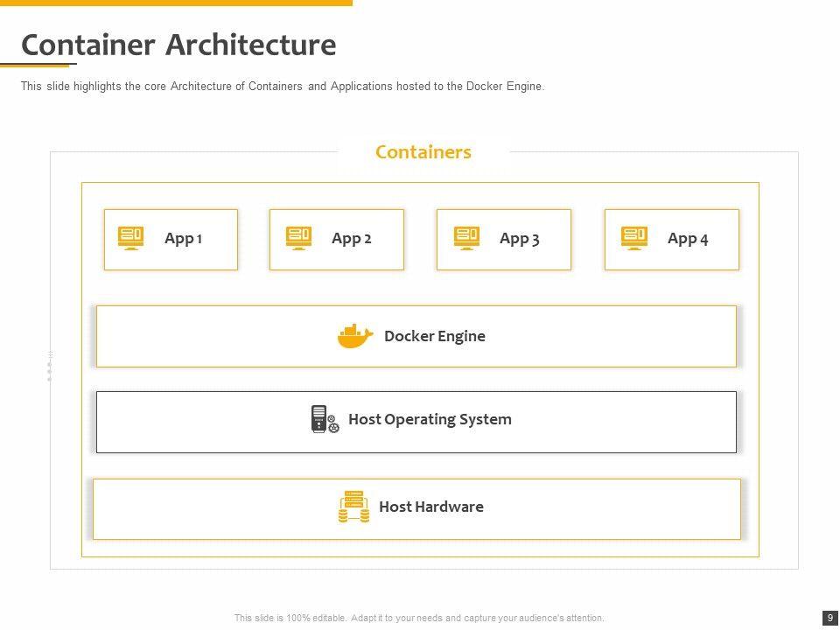840x630 pixels.
Task: Click the slide number 9 badge
Action: (829, 618)
